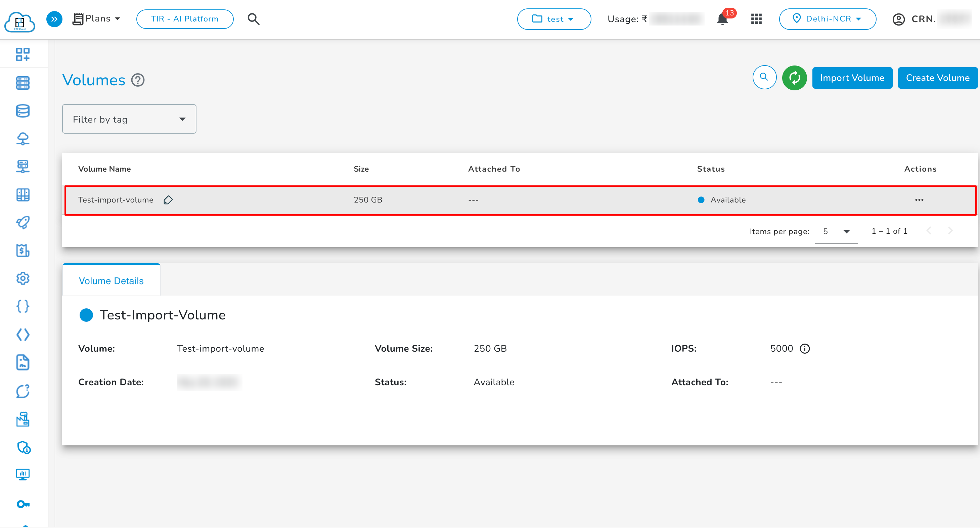Open the rocket launch icon in sidebar

click(x=23, y=223)
